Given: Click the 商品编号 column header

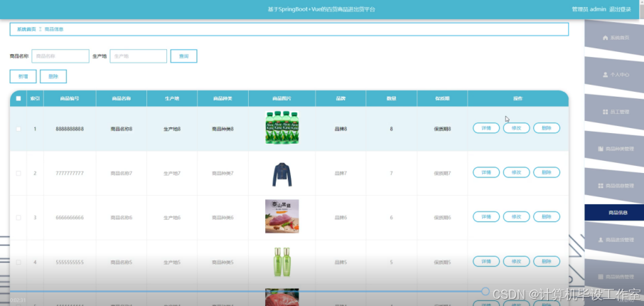Looking at the screenshot, I should click(x=70, y=99).
